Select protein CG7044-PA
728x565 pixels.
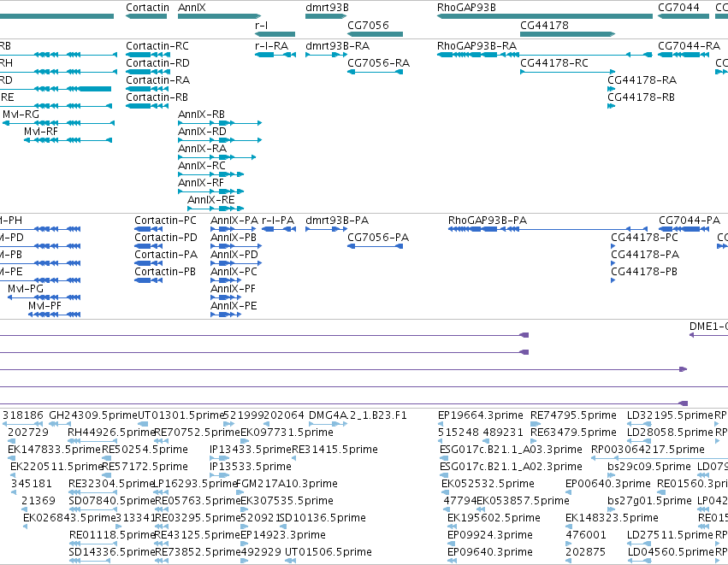(689, 221)
